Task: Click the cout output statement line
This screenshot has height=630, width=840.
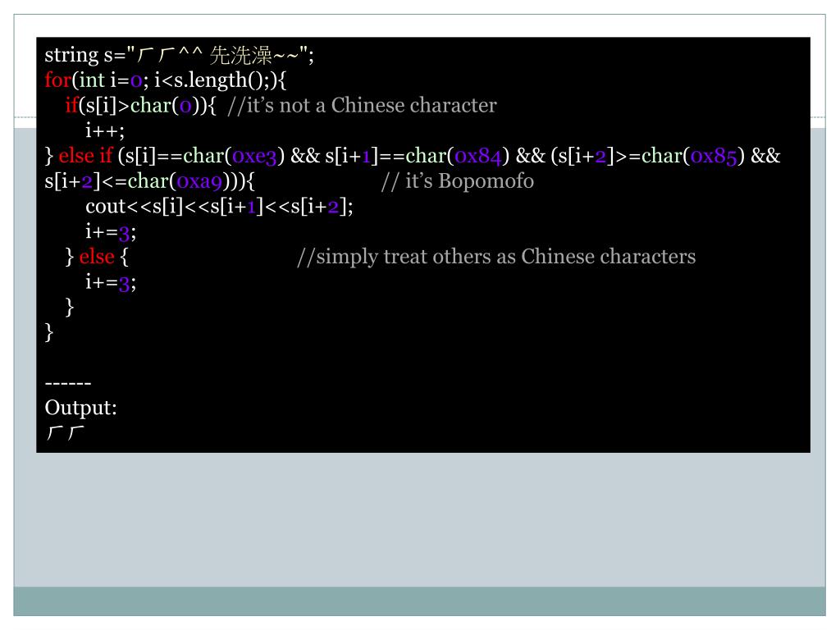Action: [x=219, y=207]
